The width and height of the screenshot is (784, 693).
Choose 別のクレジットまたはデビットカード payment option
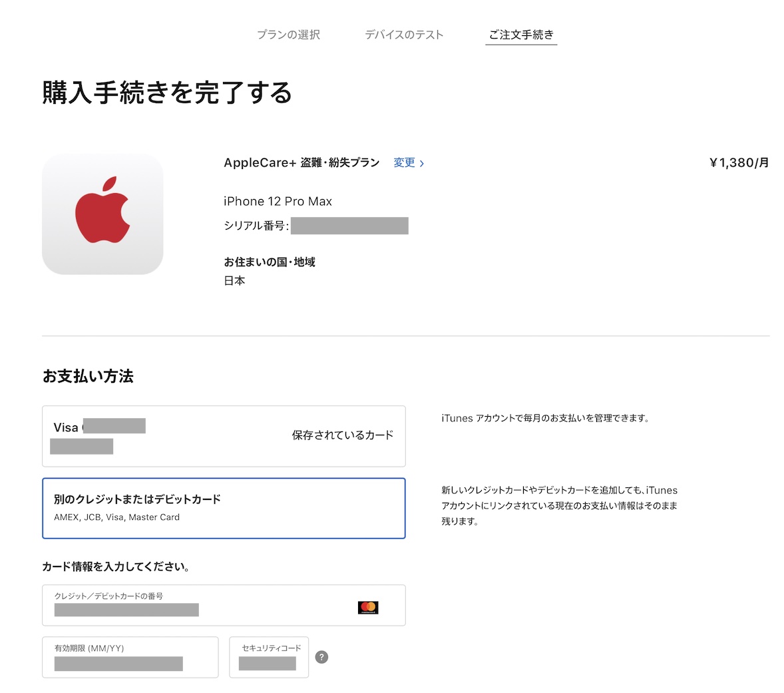coord(224,508)
